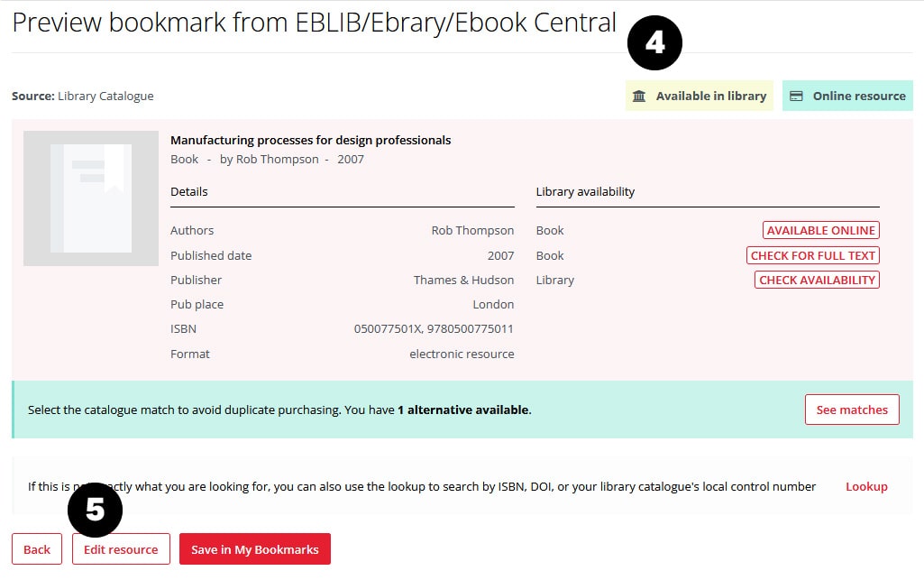Image resolution: width=924 pixels, height=580 pixels.
Task: Click the Manufacturing processes book title
Action: (x=310, y=140)
